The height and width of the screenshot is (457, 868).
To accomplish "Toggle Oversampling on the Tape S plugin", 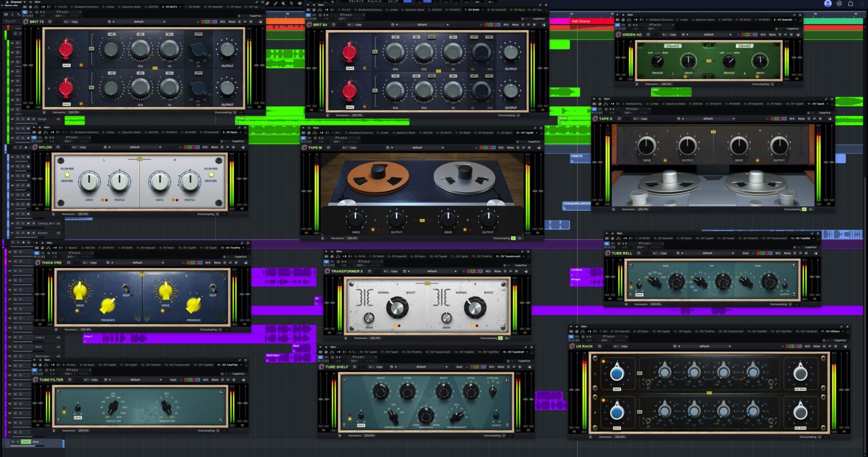I will [x=804, y=209].
